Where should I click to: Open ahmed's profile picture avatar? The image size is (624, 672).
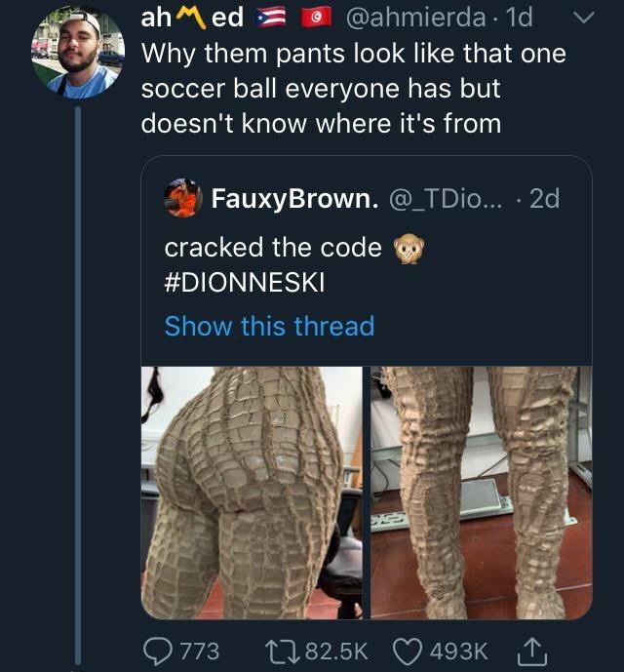point(74,55)
